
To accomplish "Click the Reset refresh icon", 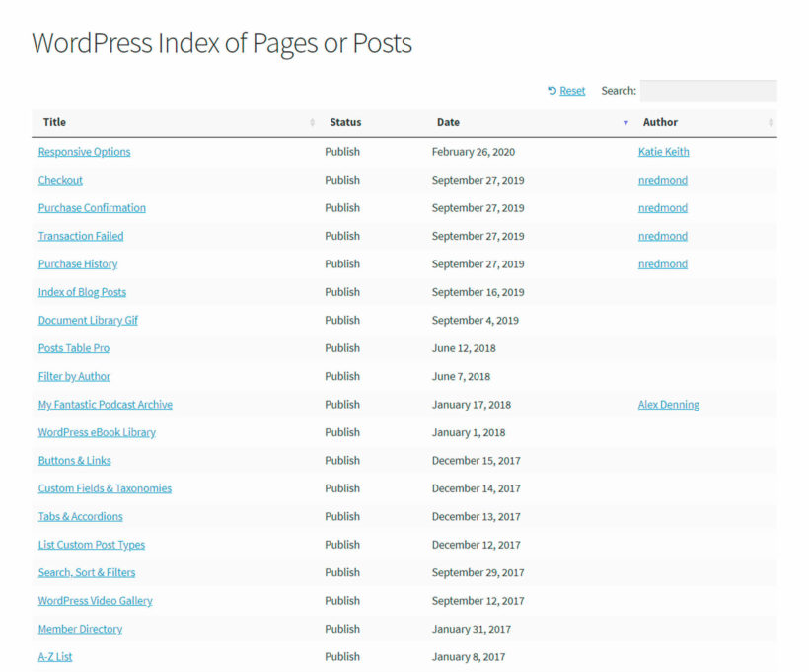I will pos(551,90).
